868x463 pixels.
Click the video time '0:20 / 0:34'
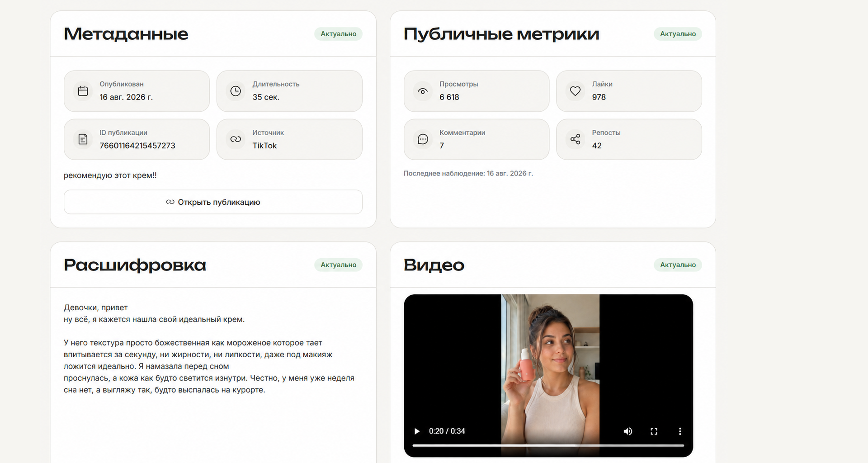(x=447, y=431)
